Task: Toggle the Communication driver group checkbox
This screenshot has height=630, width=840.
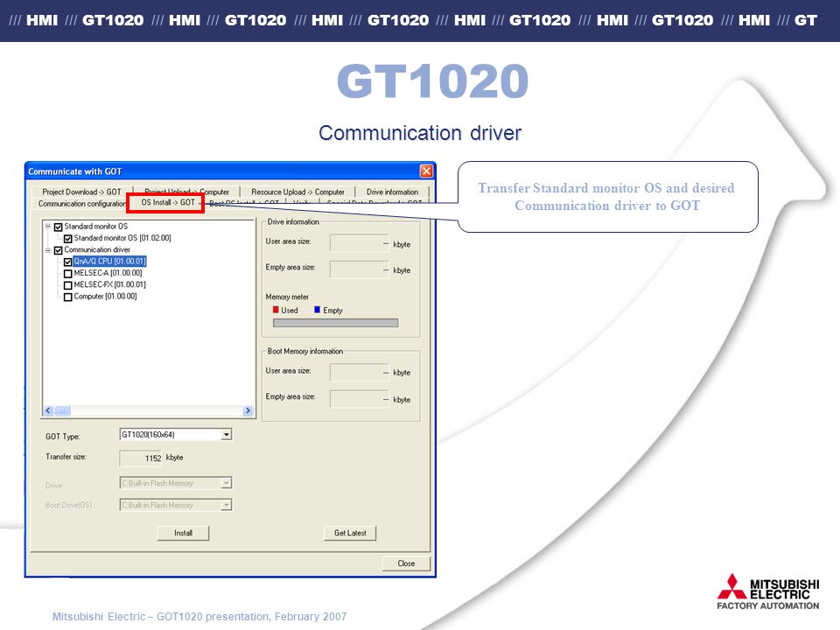Action: click(x=59, y=250)
